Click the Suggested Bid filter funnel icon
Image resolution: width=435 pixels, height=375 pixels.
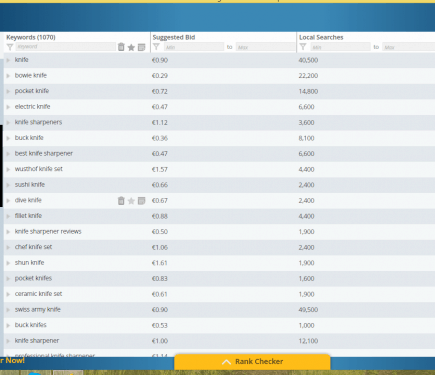click(x=156, y=47)
